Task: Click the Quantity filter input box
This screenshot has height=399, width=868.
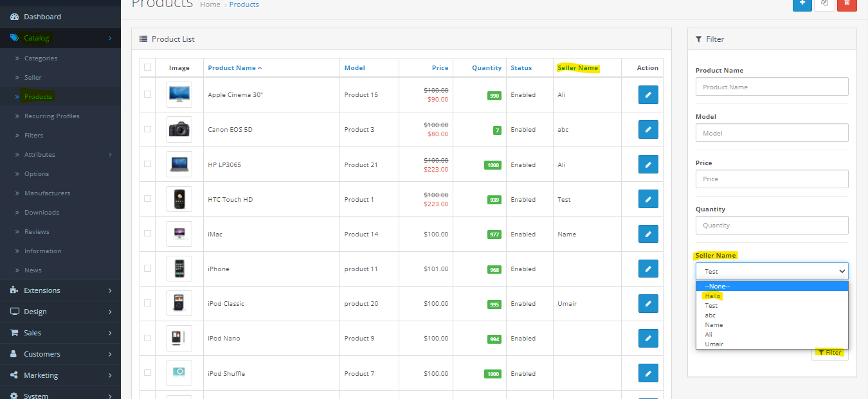Action: 772,225
